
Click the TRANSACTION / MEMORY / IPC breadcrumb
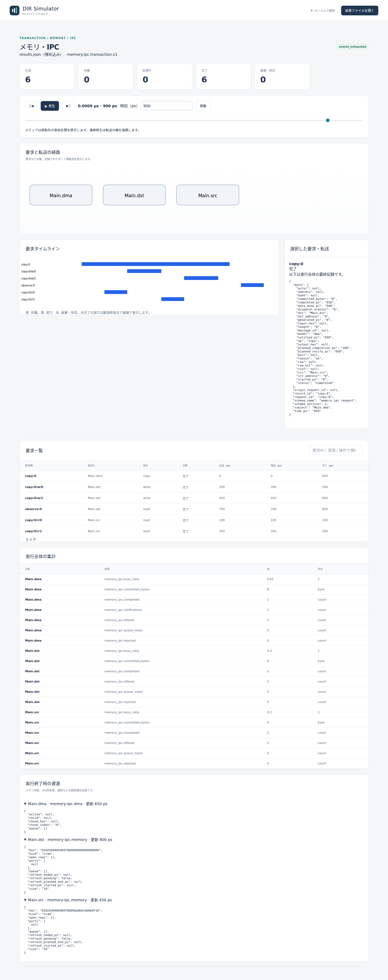click(48, 38)
